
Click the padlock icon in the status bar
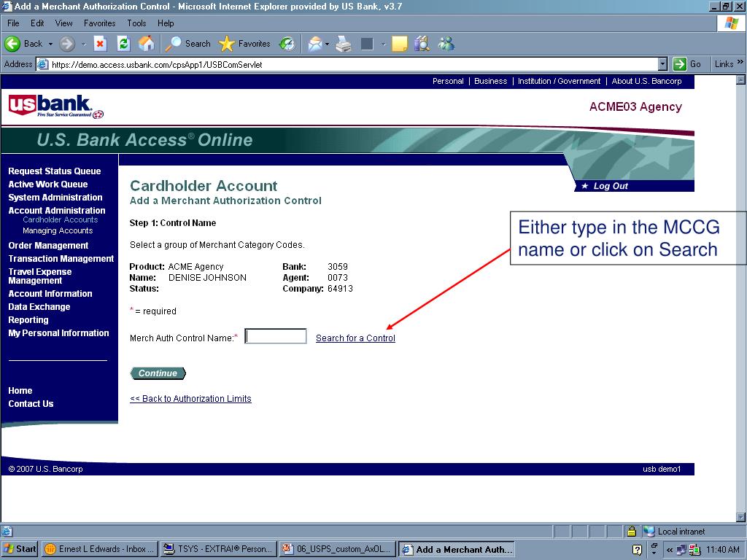pyautogui.click(x=632, y=531)
